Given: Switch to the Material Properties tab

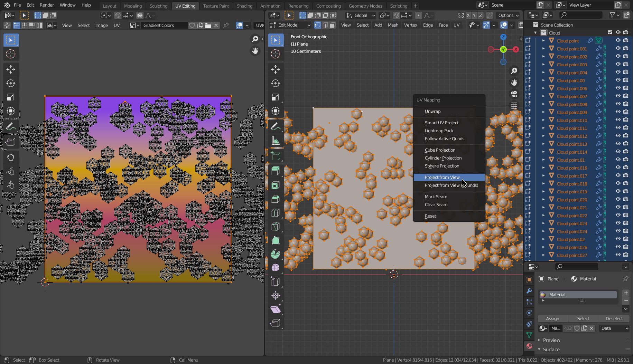Looking at the screenshot, I should 529,346.
